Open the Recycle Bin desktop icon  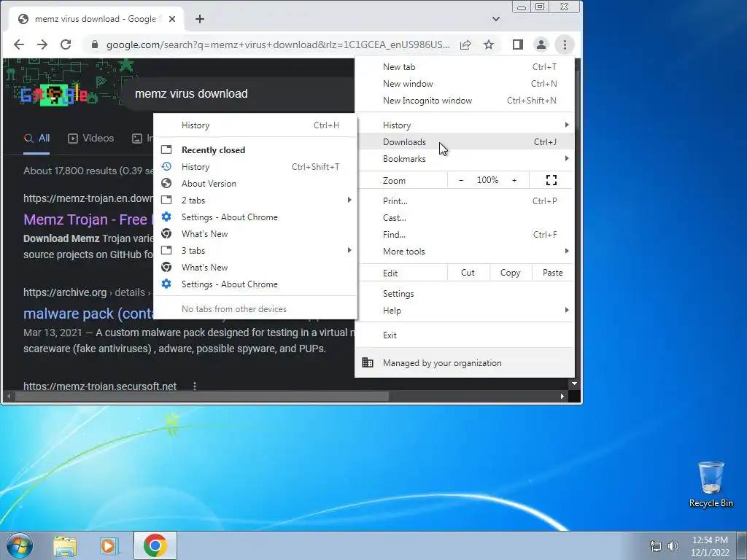[711, 485]
